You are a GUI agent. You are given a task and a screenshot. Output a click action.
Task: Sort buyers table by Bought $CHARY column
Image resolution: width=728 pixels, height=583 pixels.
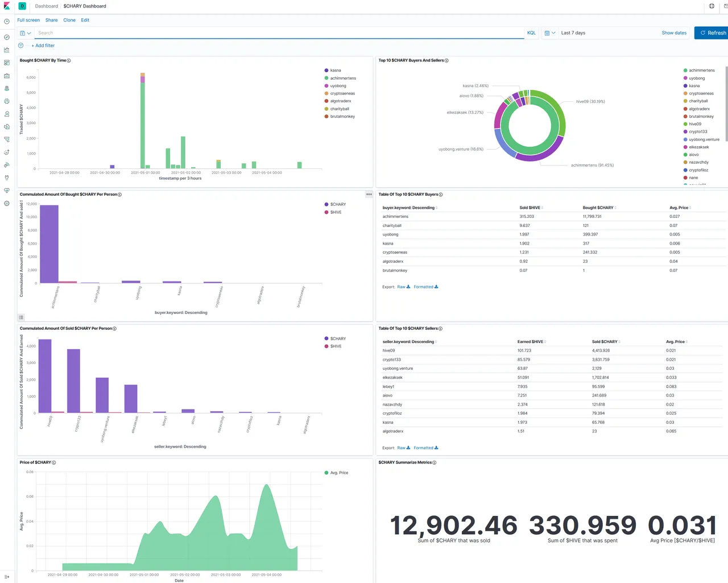599,208
